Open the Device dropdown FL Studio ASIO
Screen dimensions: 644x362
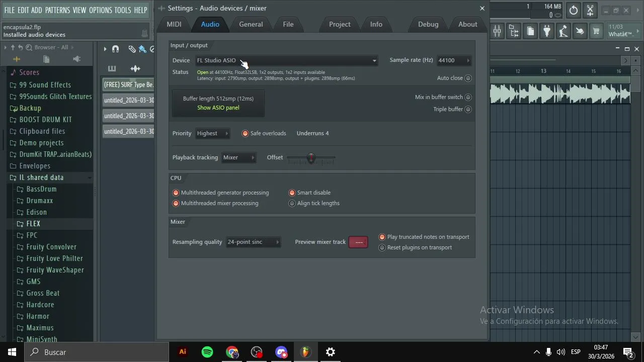286,60
